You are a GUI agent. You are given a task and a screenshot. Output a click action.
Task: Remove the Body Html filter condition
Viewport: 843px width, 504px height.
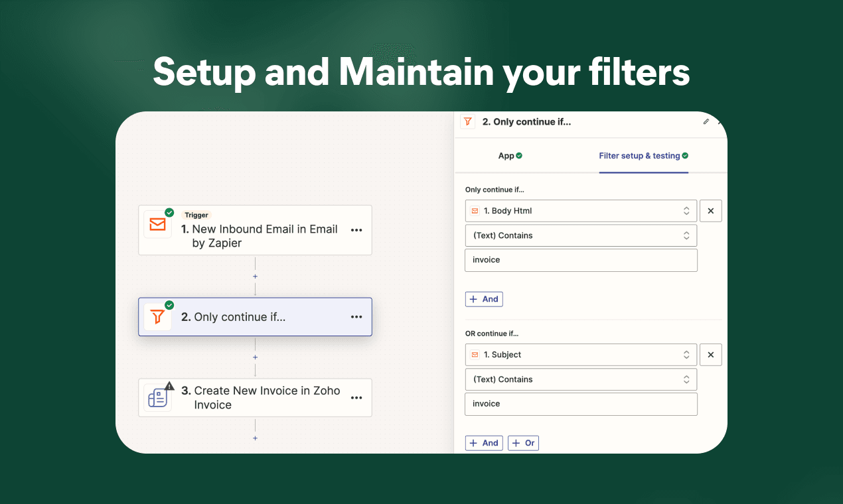710,211
